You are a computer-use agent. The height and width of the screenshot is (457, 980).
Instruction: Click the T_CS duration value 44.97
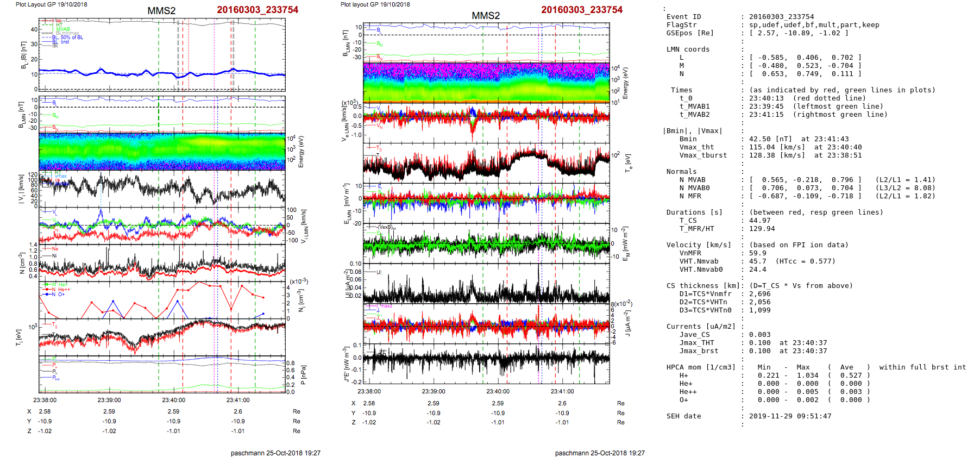pyautogui.click(x=759, y=221)
